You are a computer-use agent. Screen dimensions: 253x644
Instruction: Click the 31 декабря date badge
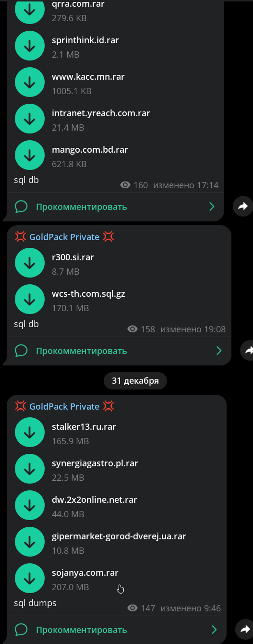click(x=135, y=381)
